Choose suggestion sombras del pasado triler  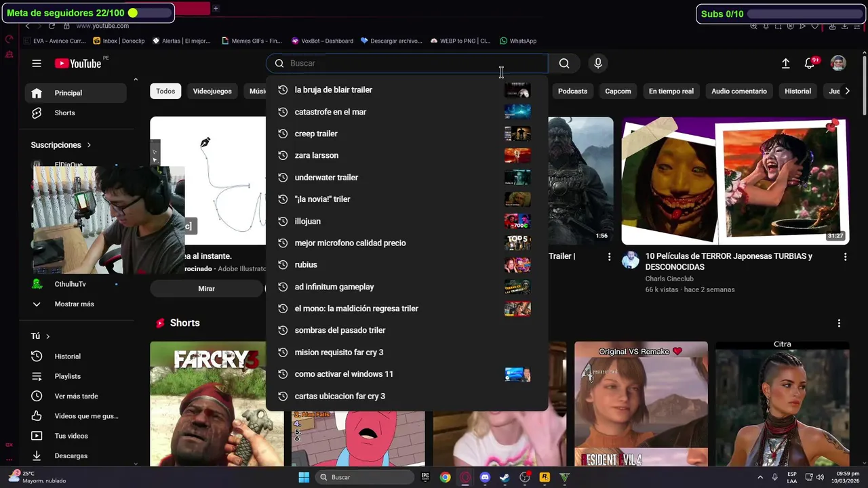tap(407, 330)
